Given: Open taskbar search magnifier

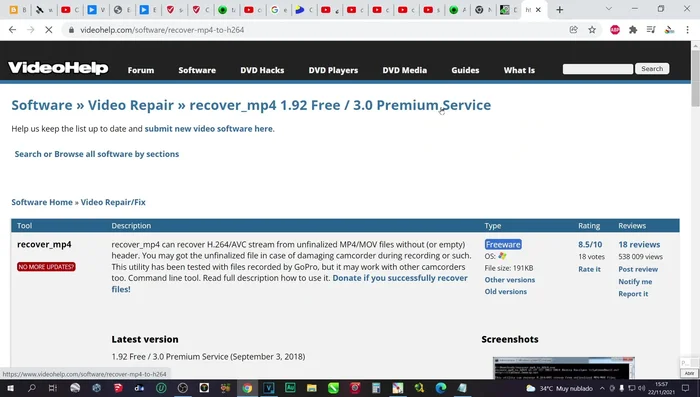Looking at the screenshot, I should 32,388.
